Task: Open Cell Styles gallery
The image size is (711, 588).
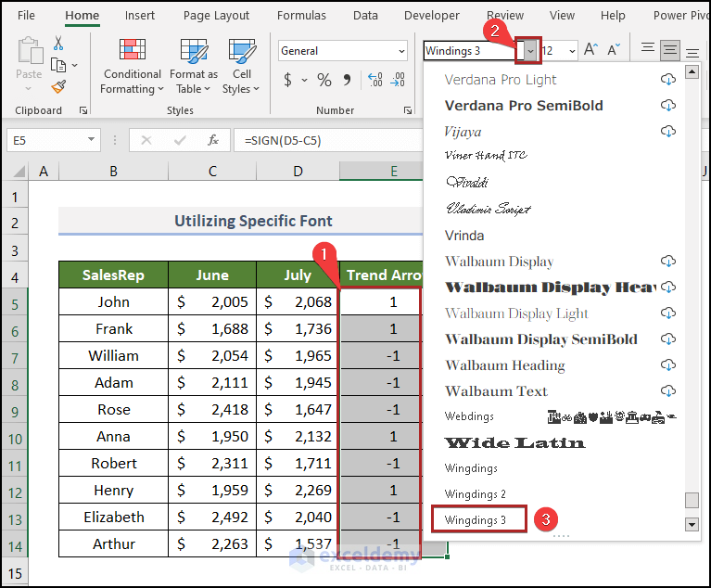Action: pyautogui.click(x=241, y=66)
